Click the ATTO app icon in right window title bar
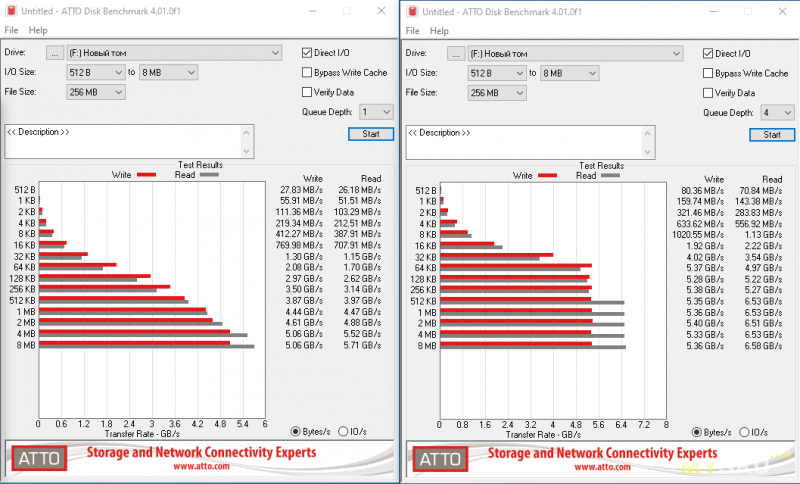Screen dimensions: 800x484 pyautogui.click(x=413, y=10)
